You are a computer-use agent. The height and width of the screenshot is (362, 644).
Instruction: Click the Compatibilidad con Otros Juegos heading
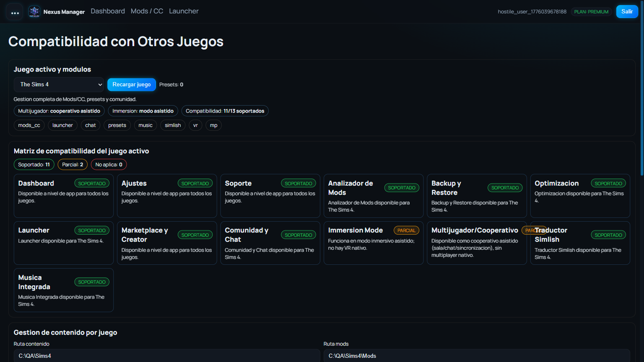click(x=116, y=41)
